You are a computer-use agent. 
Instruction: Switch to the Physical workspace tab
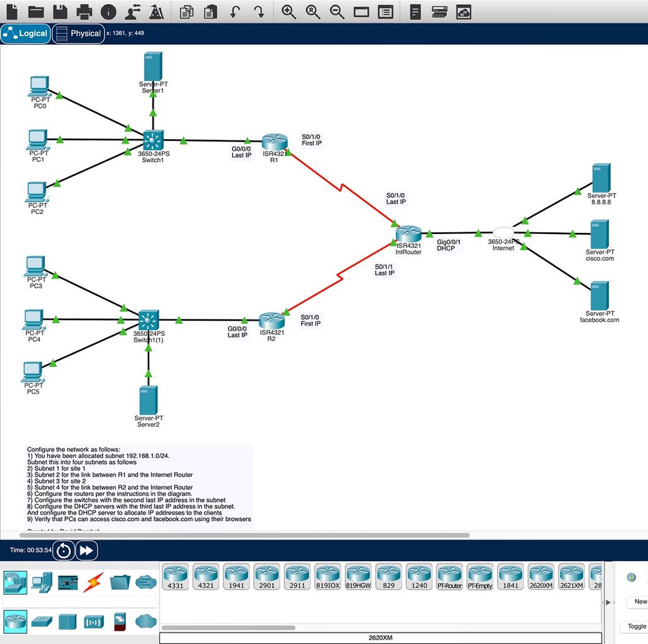78,34
